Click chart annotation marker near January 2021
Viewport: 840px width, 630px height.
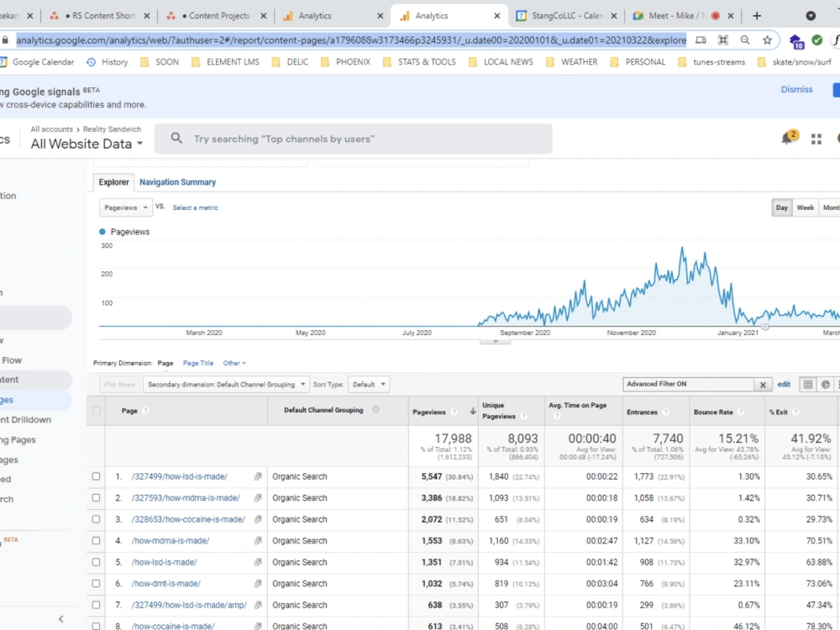pyautogui.click(x=765, y=326)
